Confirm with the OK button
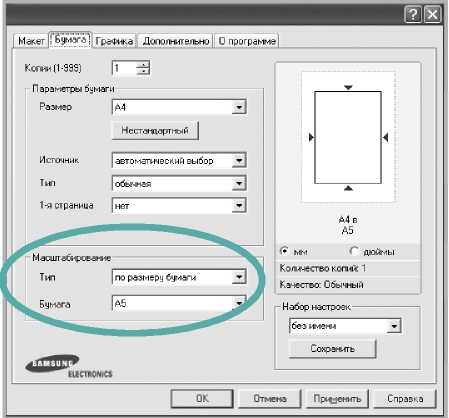This screenshot has height=418, width=449. pos(202,399)
